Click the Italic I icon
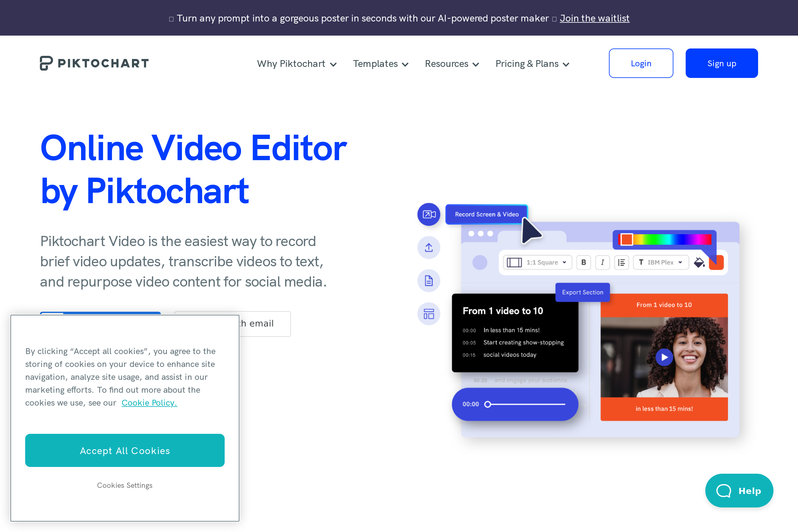 pyautogui.click(x=602, y=262)
